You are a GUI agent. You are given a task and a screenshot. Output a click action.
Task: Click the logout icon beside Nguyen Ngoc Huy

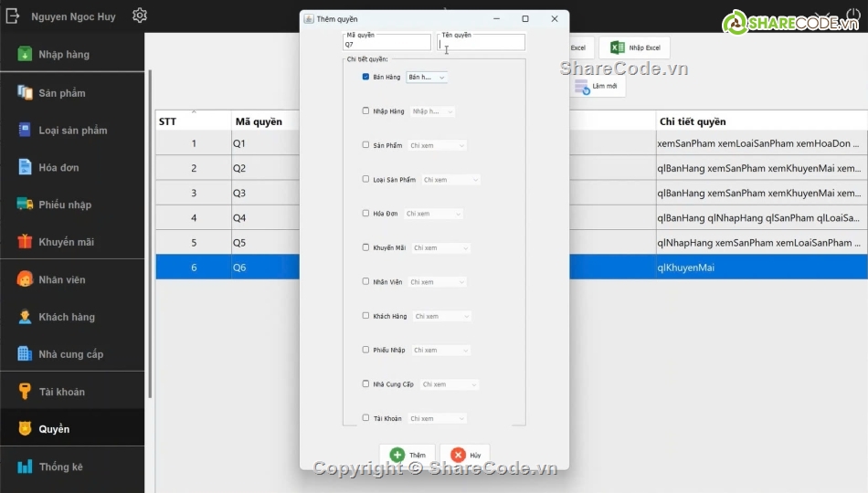(12, 16)
